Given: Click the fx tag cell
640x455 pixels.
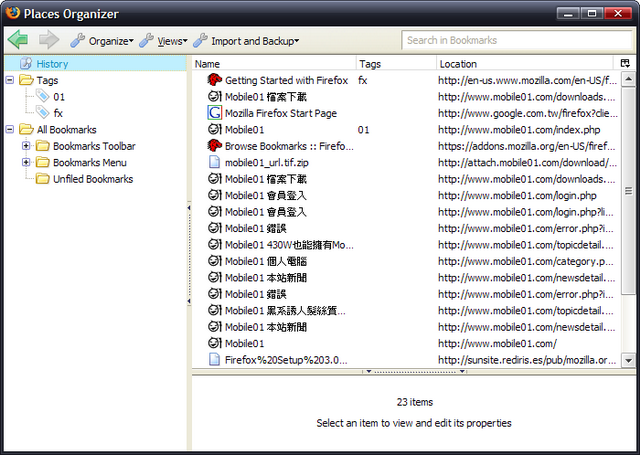Looking at the screenshot, I should tap(362, 80).
